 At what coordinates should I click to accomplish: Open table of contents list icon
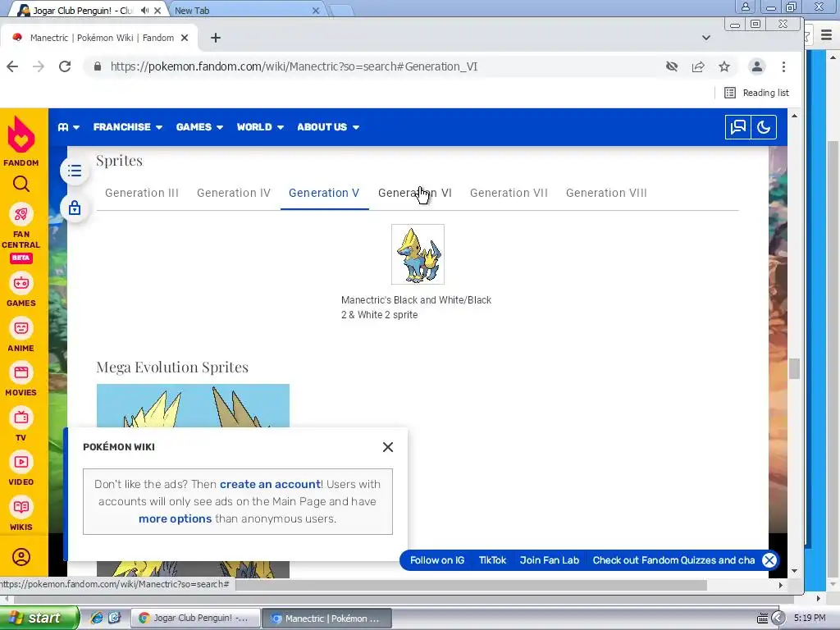pos(75,171)
